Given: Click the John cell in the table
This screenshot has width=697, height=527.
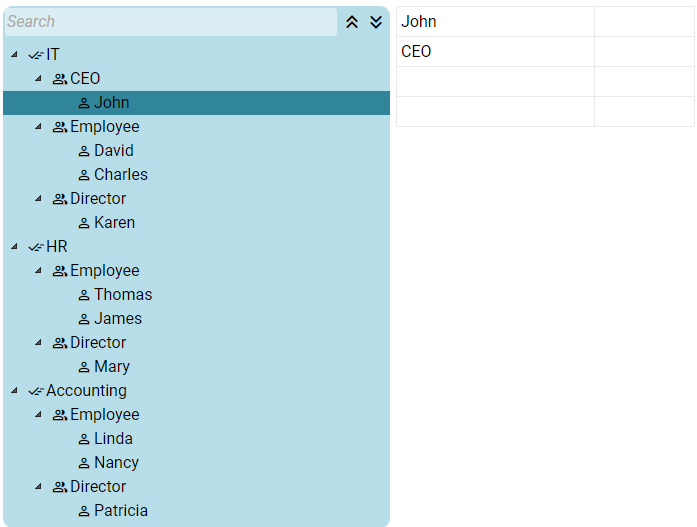Looking at the screenshot, I should 495,22.
